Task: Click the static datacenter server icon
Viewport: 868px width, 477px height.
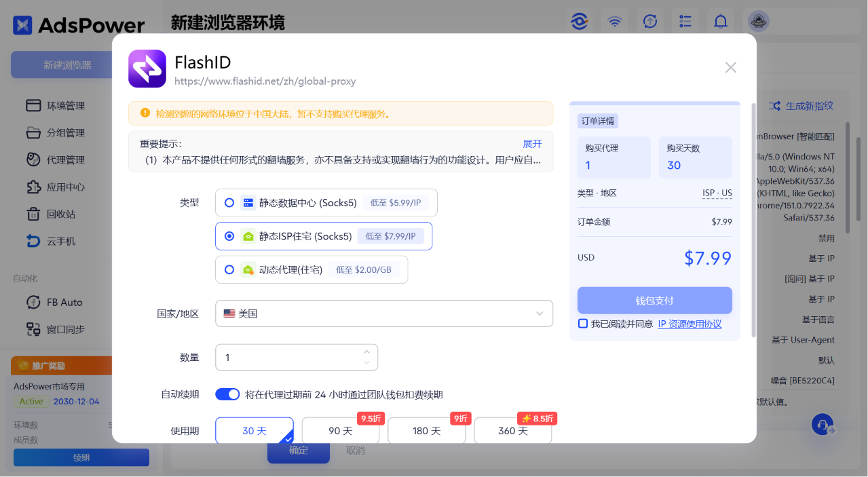Action: [248, 202]
